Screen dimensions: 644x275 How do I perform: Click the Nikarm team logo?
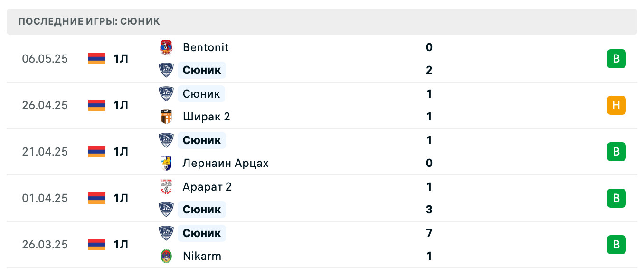tap(166, 256)
